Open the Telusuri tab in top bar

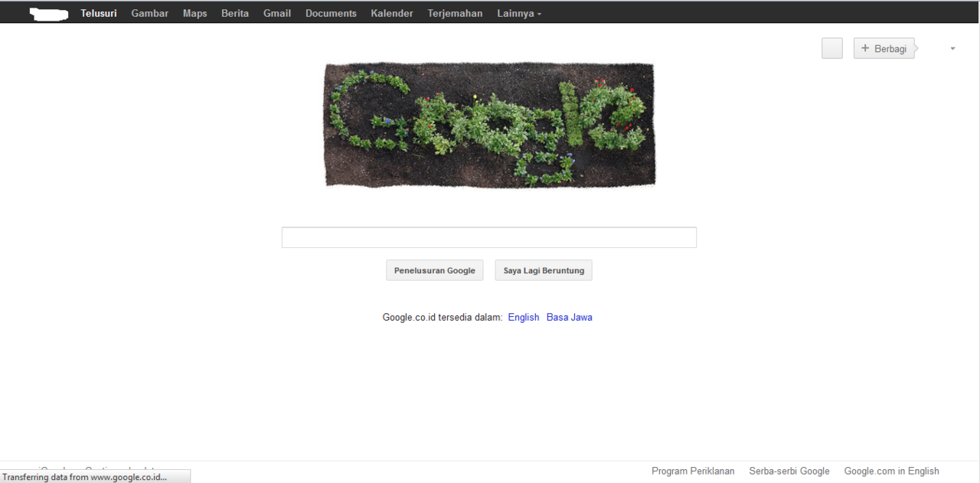click(99, 13)
